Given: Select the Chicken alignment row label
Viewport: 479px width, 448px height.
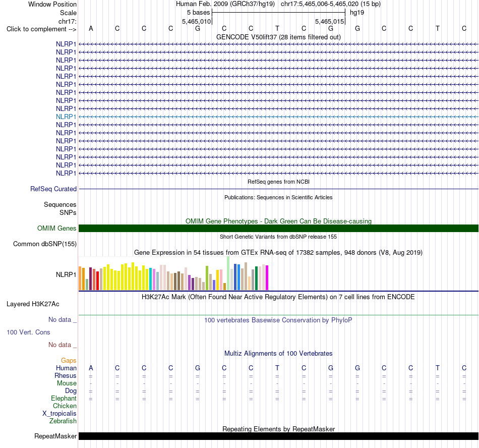Looking at the screenshot, I should [x=65, y=406].
